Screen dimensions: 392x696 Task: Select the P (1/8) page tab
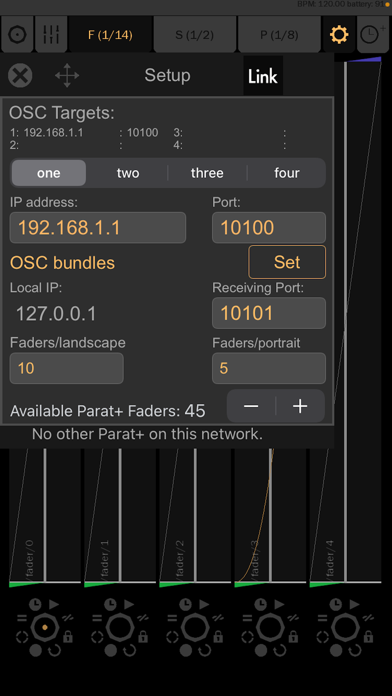click(279, 35)
